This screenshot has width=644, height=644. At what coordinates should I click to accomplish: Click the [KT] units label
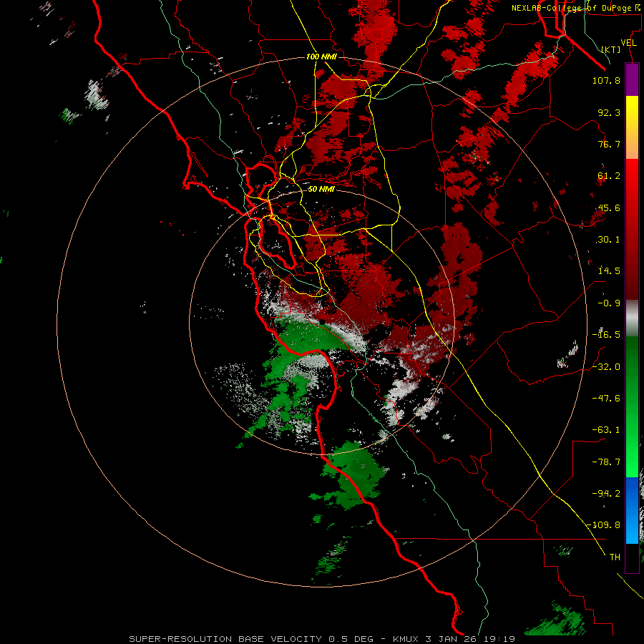[x=611, y=49]
